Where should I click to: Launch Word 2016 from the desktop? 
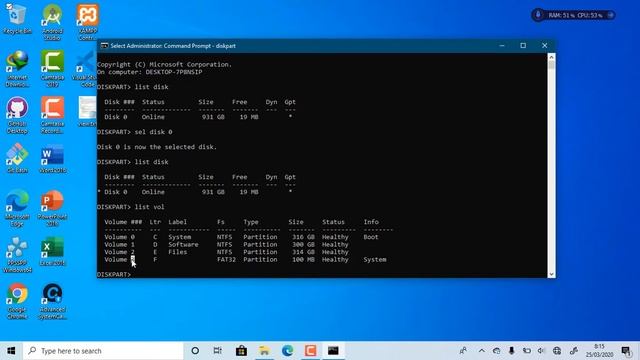[x=52, y=158]
